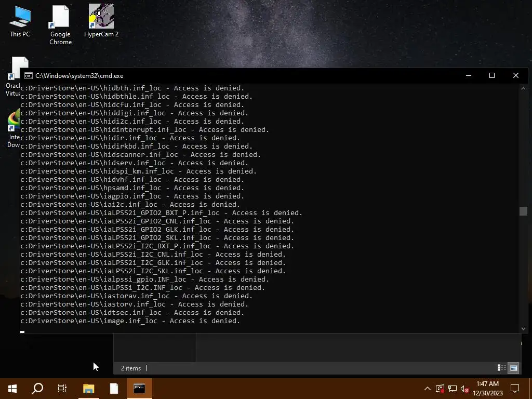Switch Explorer to large icons view
The height and width of the screenshot is (399, 532).
click(514, 368)
